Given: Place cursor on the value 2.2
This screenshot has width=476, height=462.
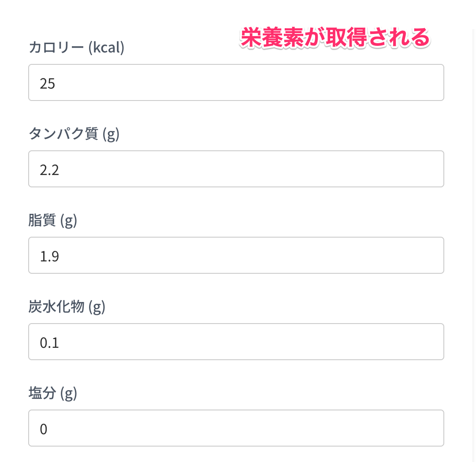Looking at the screenshot, I should (49, 170).
